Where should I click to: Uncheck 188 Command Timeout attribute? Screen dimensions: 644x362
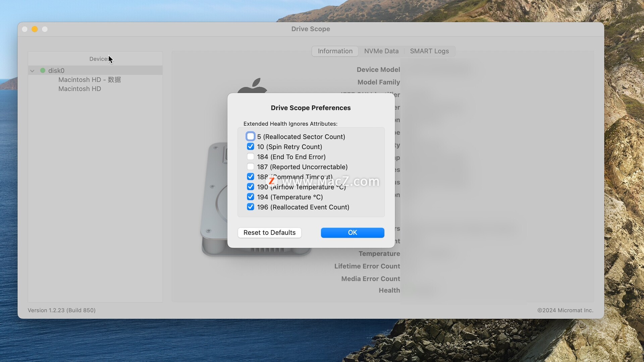coord(250,177)
